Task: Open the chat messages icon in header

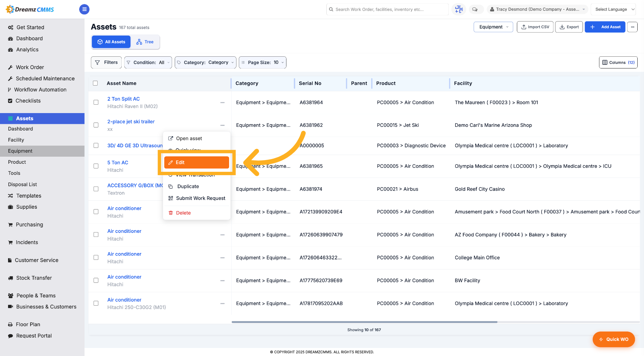Action: (475, 9)
